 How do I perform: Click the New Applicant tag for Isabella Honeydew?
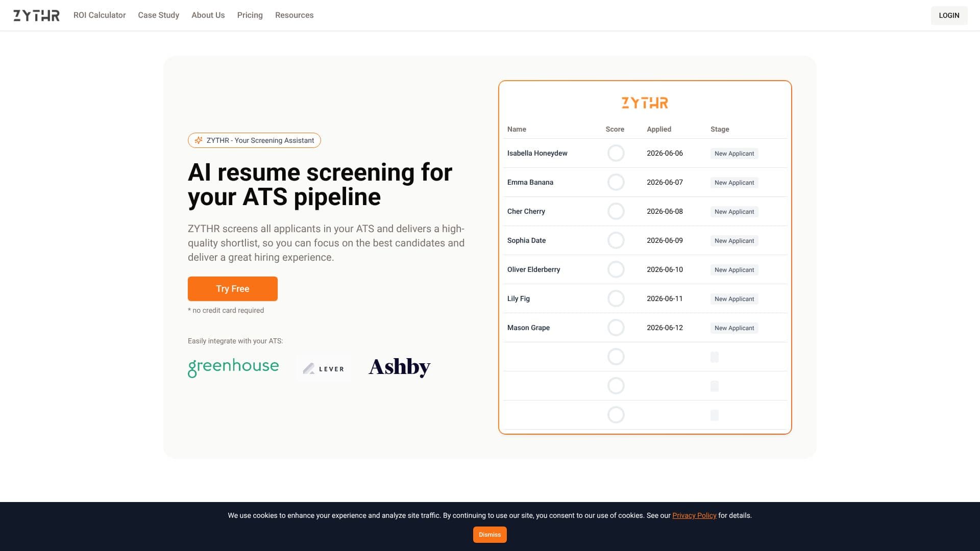point(734,154)
